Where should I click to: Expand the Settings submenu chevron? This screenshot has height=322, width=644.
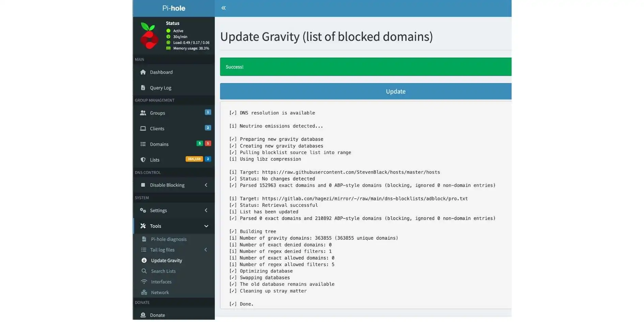coord(206,211)
